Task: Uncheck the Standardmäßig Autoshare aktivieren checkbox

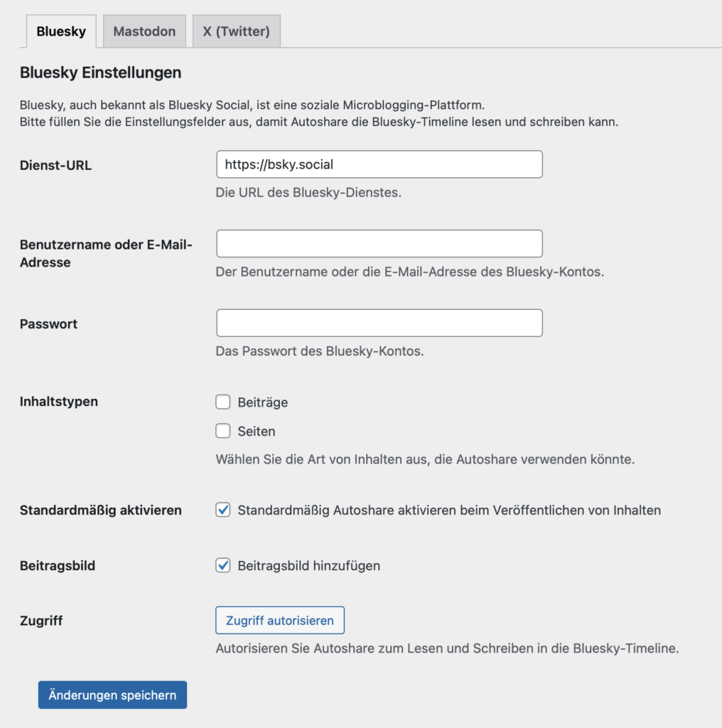Action: coord(223,510)
